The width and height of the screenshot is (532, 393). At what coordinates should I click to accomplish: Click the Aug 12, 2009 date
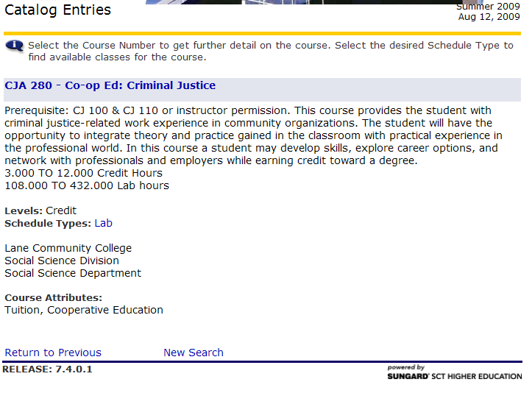489,16
